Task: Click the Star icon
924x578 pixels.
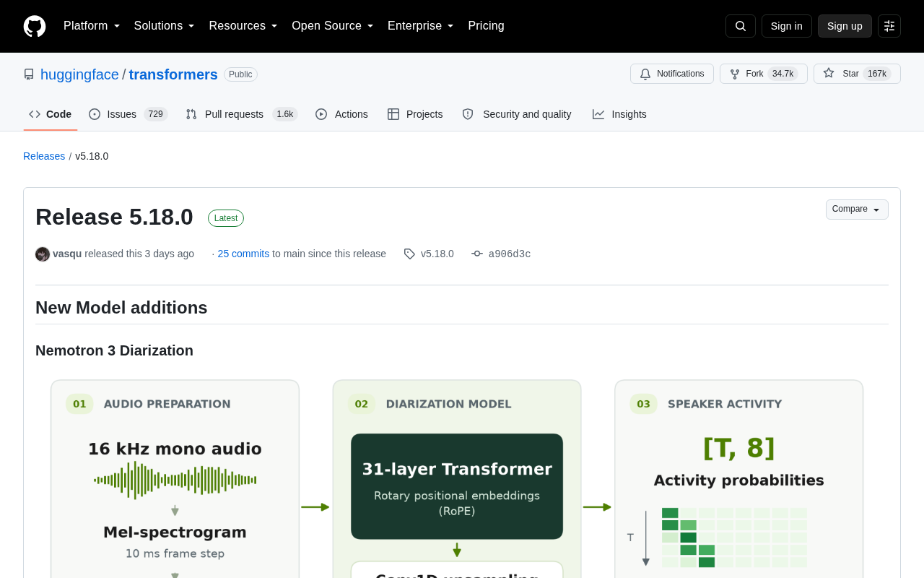Action: click(829, 73)
